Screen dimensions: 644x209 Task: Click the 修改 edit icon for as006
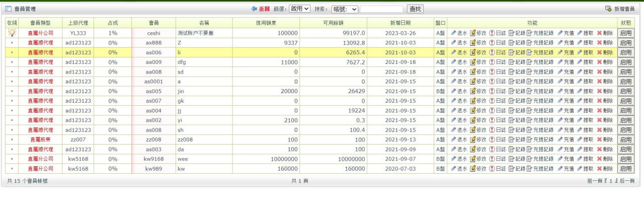click(x=472, y=52)
